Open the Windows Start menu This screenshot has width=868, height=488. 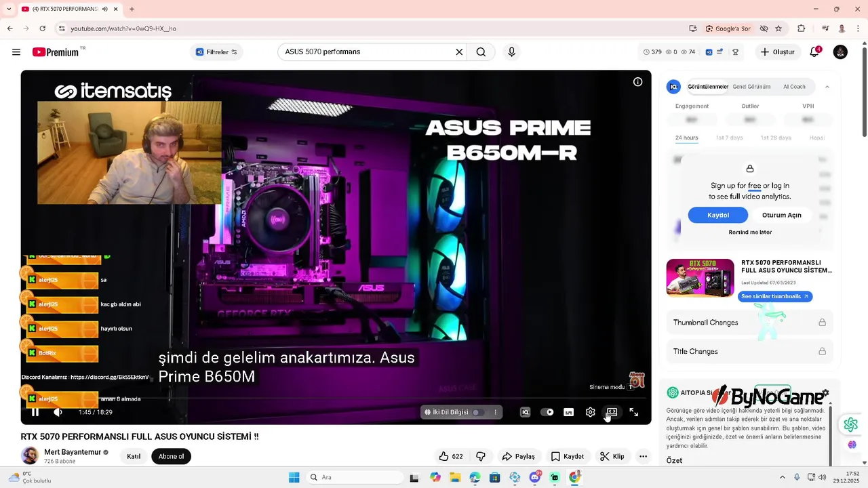click(294, 477)
